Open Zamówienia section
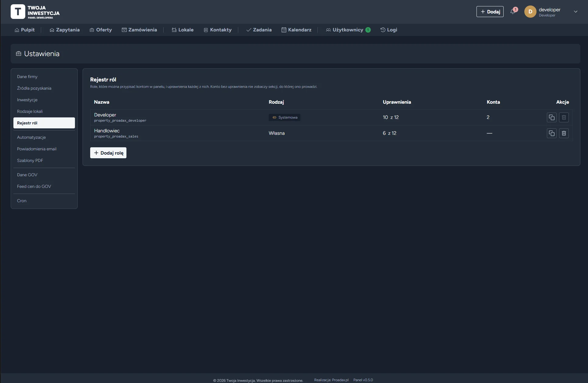 point(140,30)
